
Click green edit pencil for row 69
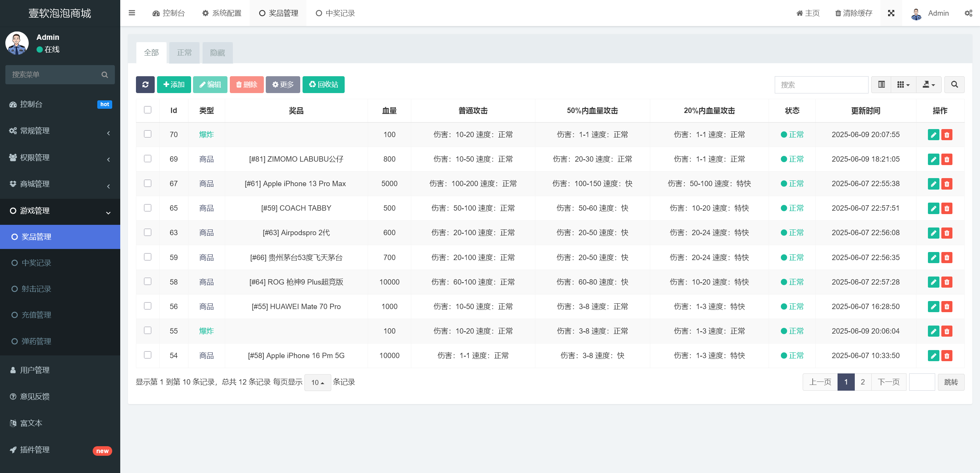[933, 159]
